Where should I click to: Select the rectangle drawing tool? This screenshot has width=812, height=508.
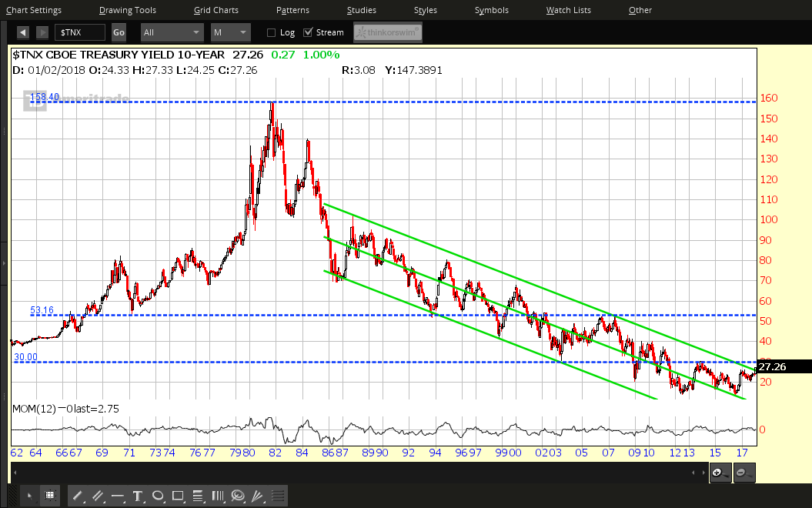[178, 496]
